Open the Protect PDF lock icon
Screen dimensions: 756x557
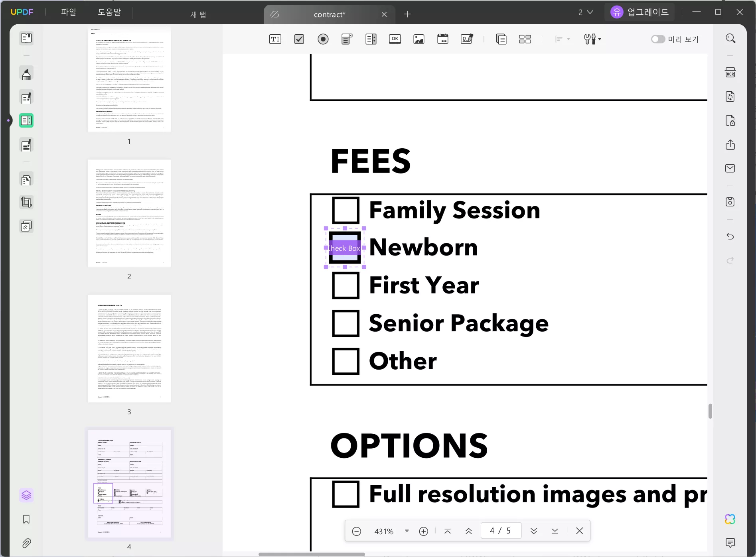coord(730,120)
